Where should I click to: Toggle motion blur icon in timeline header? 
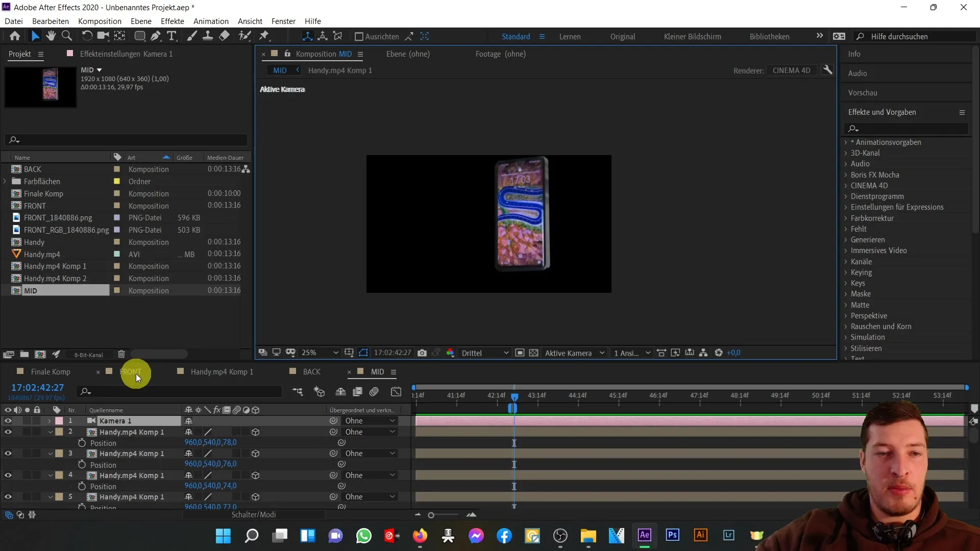(x=374, y=392)
